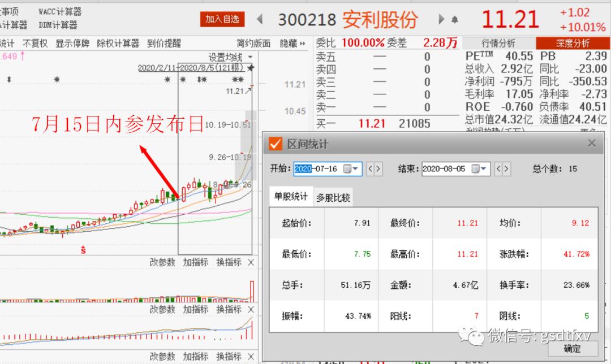Click the previous stock navigation arrow

point(259,19)
